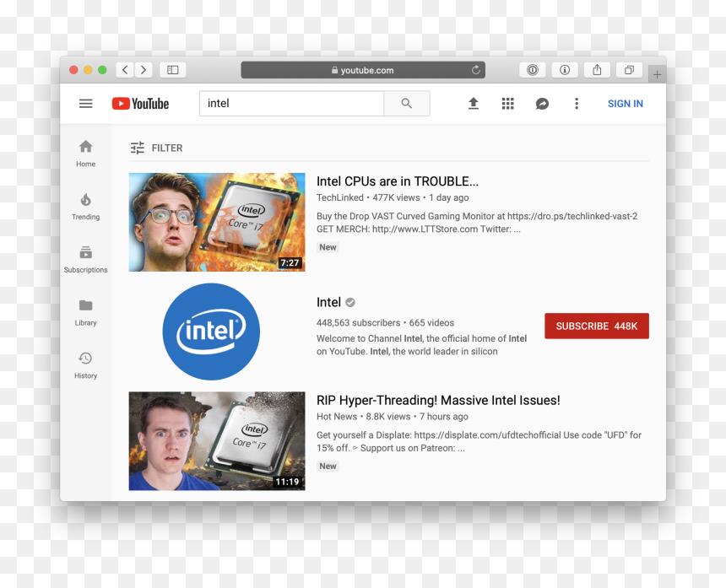This screenshot has height=588, width=726.
Task: Click the New badge under Hot News video
Action: (x=328, y=466)
